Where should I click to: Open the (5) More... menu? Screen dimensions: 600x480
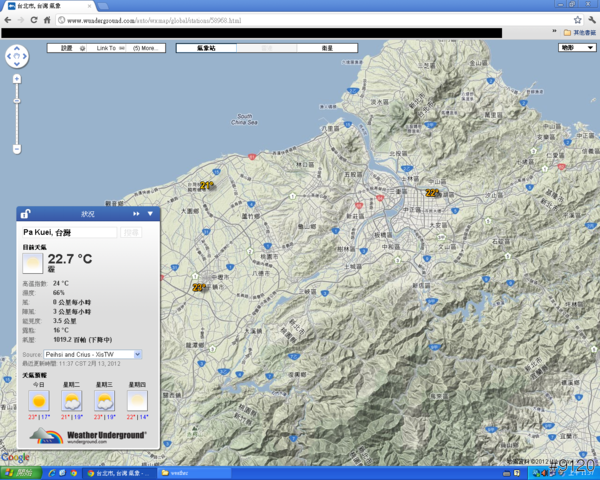(x=147, y=47)
